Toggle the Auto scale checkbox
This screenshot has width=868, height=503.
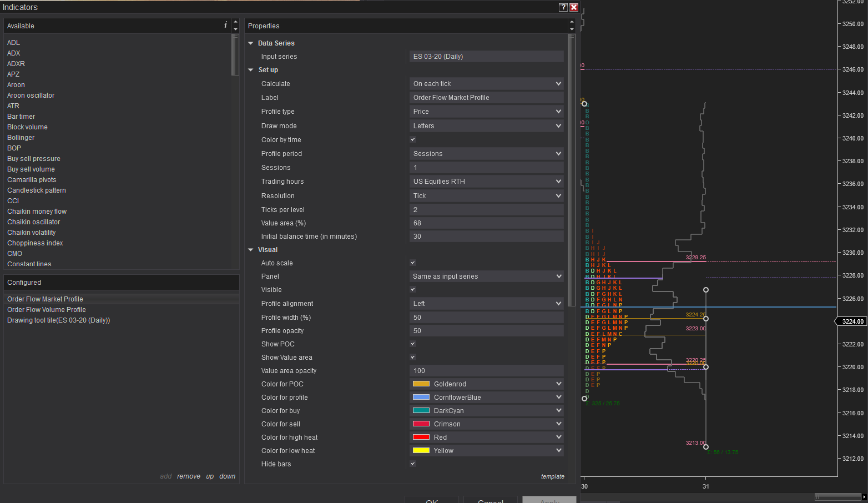(x=412, y=263)
